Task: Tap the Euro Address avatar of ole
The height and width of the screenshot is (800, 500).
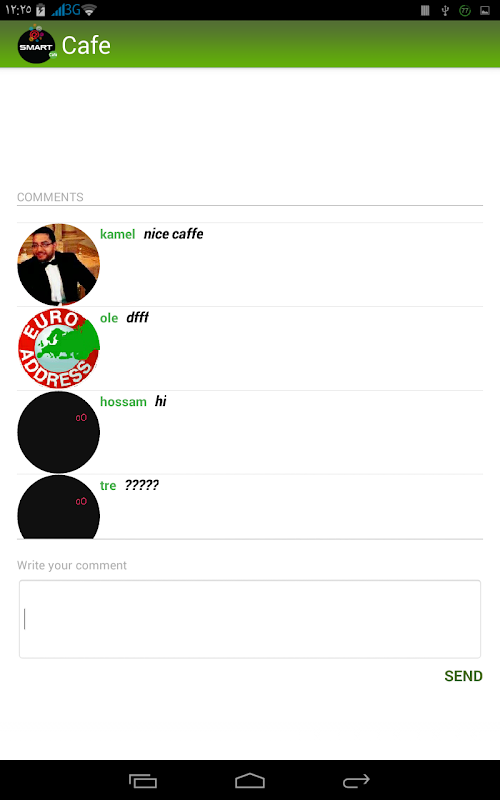Action: (59, 348)
